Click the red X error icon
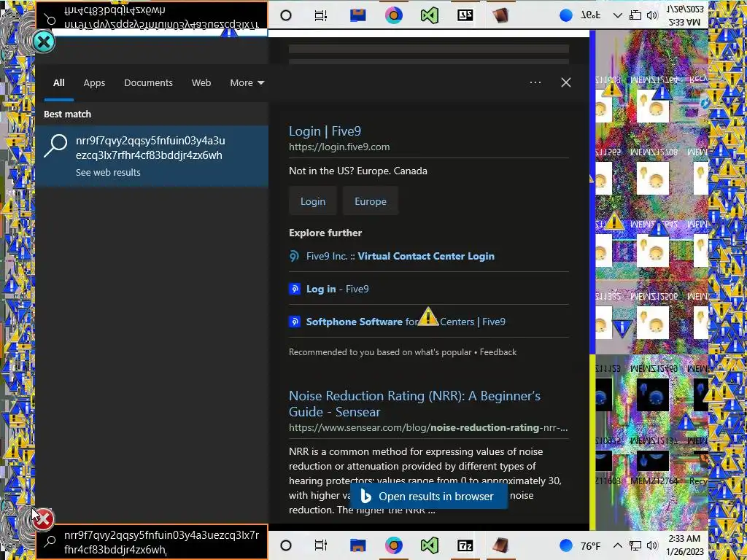 pos(43,518)
